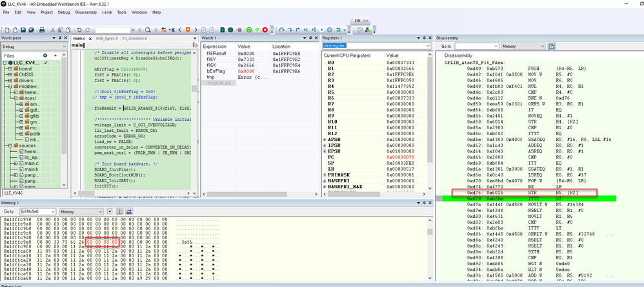
Task: Click the Redo toolbar icon
Action: point(88,30)
